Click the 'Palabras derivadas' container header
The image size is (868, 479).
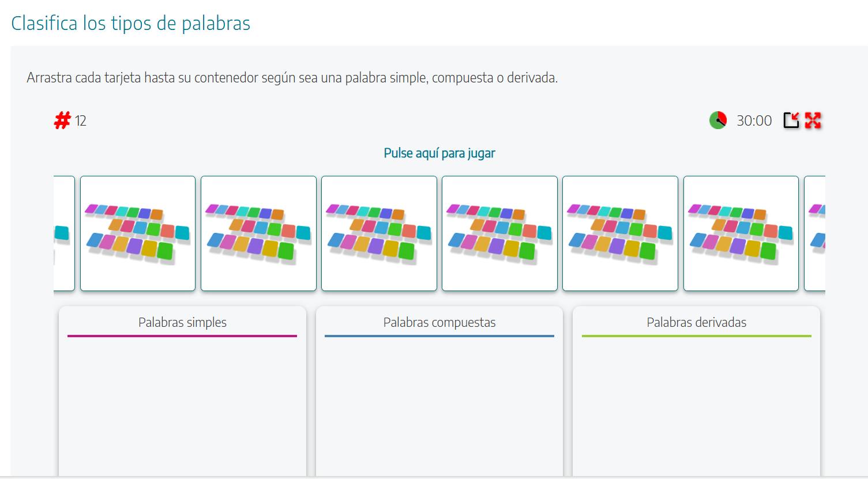pos(696,322)
